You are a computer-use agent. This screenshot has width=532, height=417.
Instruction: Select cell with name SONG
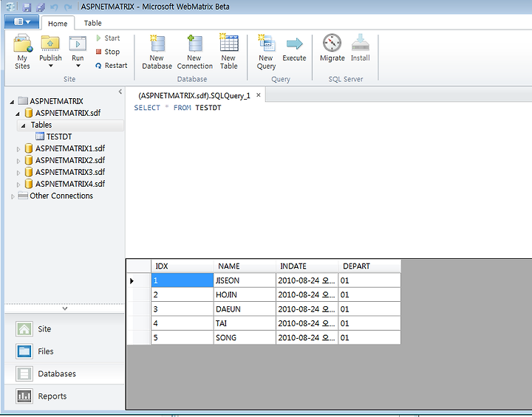[x=245, y=338]
